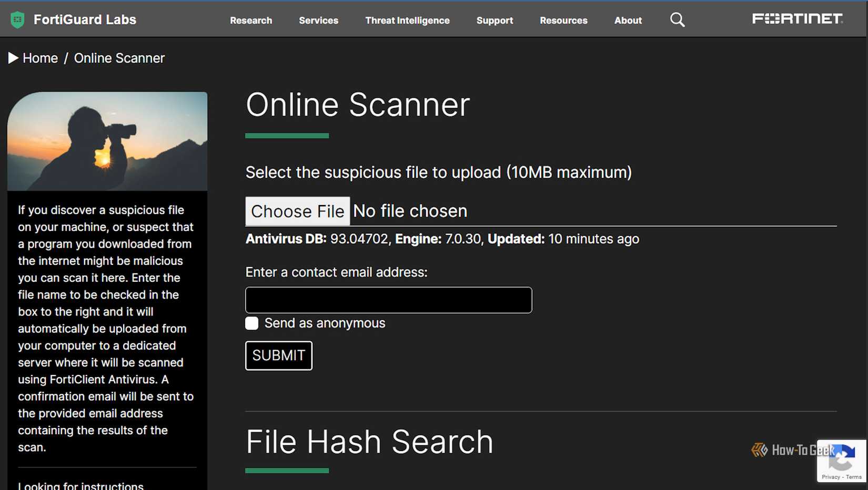868x490 pixels.
Task: Open the Threat Intelligence dropdown
Action: tap(407, 21)
